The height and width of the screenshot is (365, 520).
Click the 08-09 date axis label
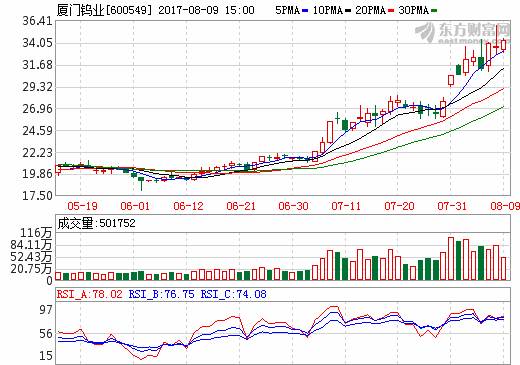(505, 206)
